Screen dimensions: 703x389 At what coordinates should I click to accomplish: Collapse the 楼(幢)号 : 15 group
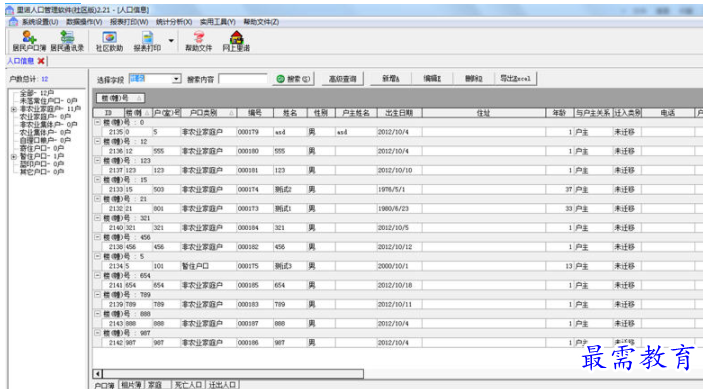pyautogui.click(x=97, y=179)
